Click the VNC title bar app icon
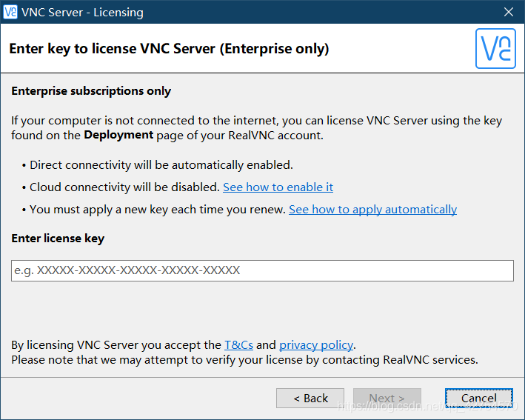525x420 pixels. pos(10,12)
